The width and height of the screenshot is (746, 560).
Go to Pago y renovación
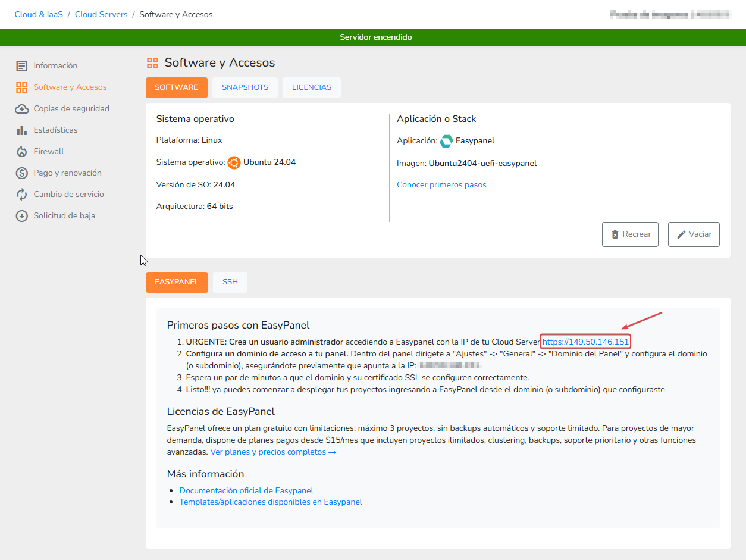coord(67,173)
